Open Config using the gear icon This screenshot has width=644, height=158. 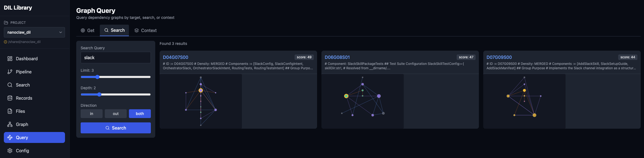[x=10, y=151]
